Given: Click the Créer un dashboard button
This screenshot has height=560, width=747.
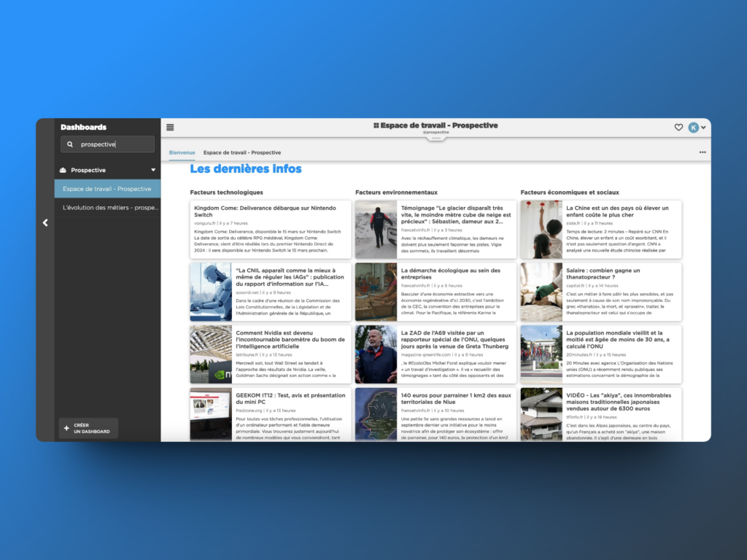Looking at the screenshot, I should pos(88,428).
